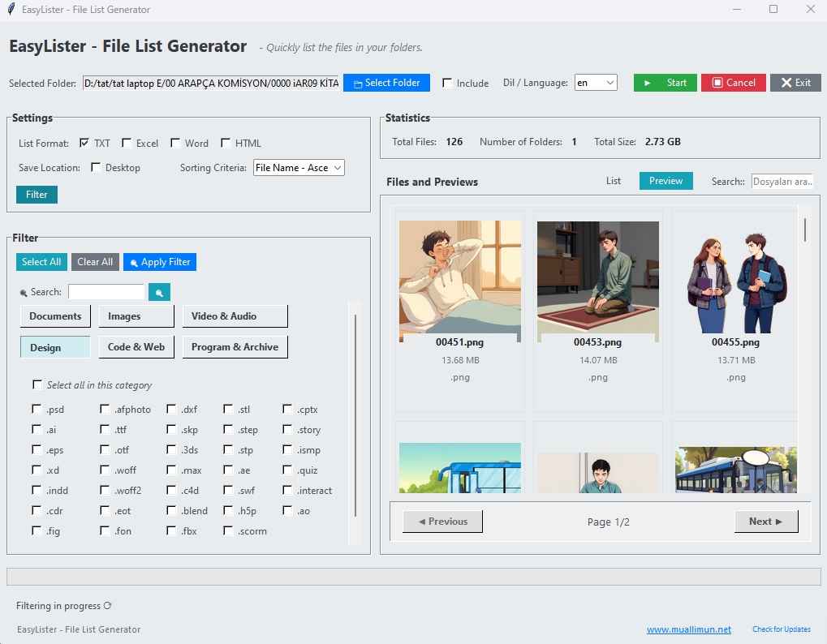
Task: Click the EasyLister feather icon in title bar
Action: [x=10, y=10]
